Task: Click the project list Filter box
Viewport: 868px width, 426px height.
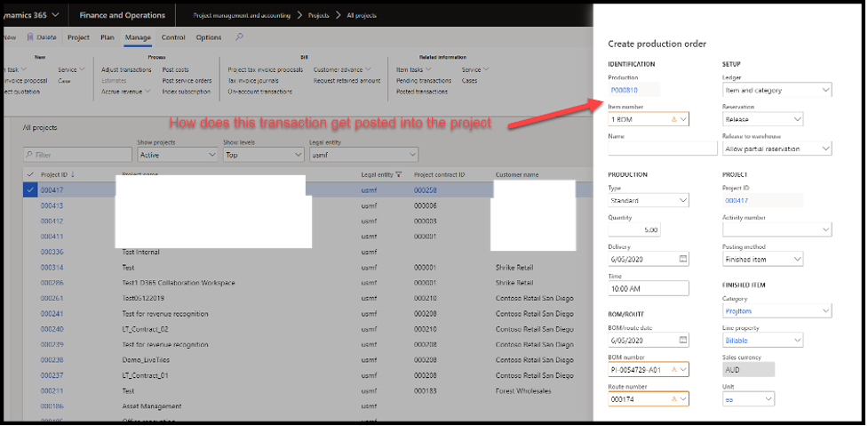Action: tap(78, 155)
